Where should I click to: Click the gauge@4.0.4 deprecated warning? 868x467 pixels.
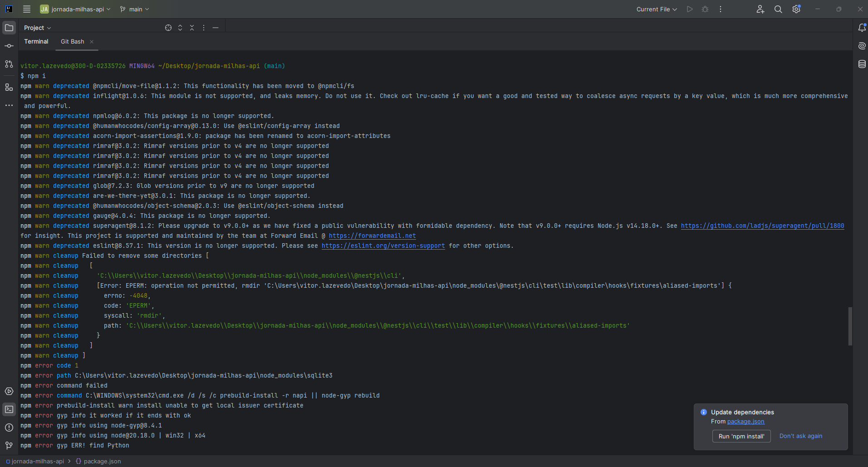pos(146,216)
